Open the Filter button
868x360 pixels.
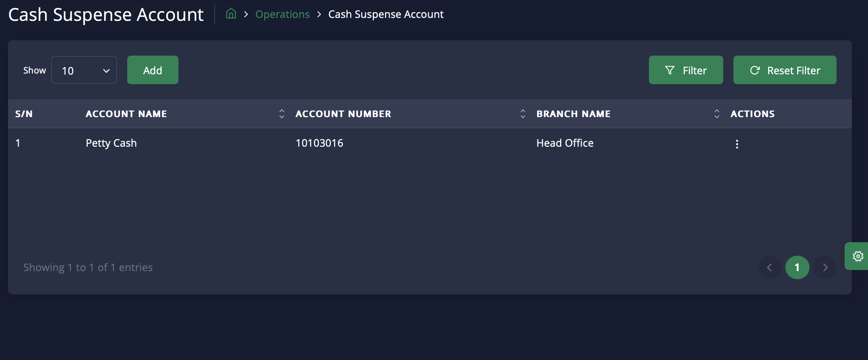coord(686,70)
